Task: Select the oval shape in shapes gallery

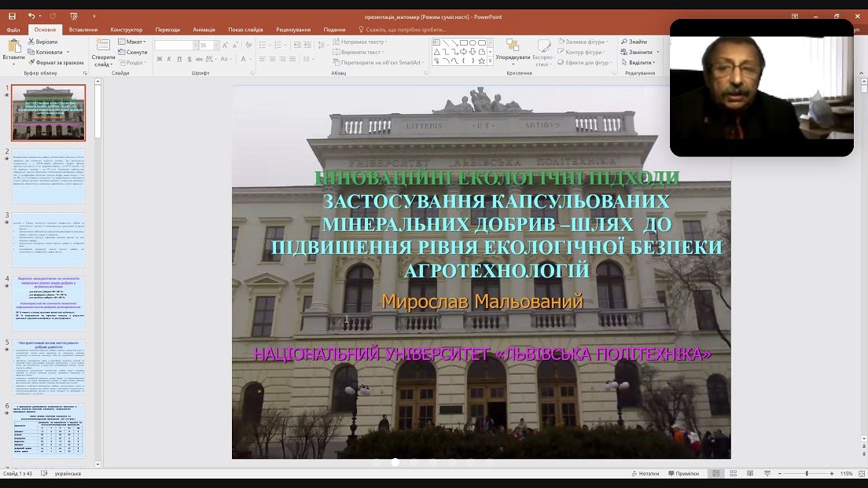Action: pos(473,42)
